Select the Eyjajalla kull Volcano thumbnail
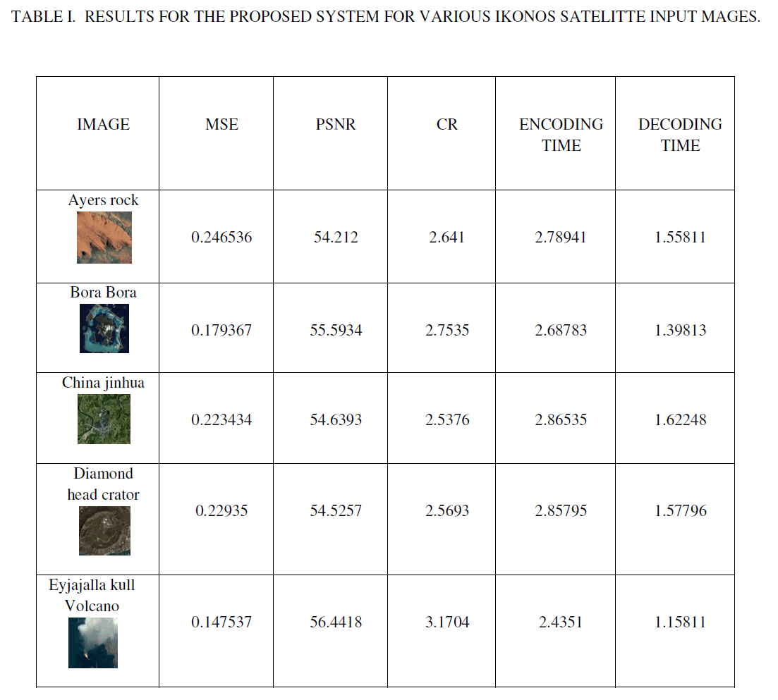The width and height of the screenshot is (778, 700). point(93,642)
